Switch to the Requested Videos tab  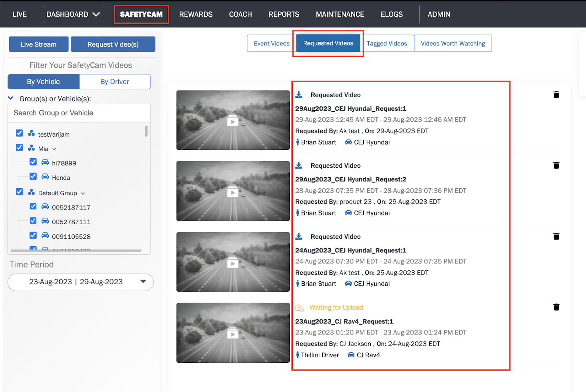(328, 43)
